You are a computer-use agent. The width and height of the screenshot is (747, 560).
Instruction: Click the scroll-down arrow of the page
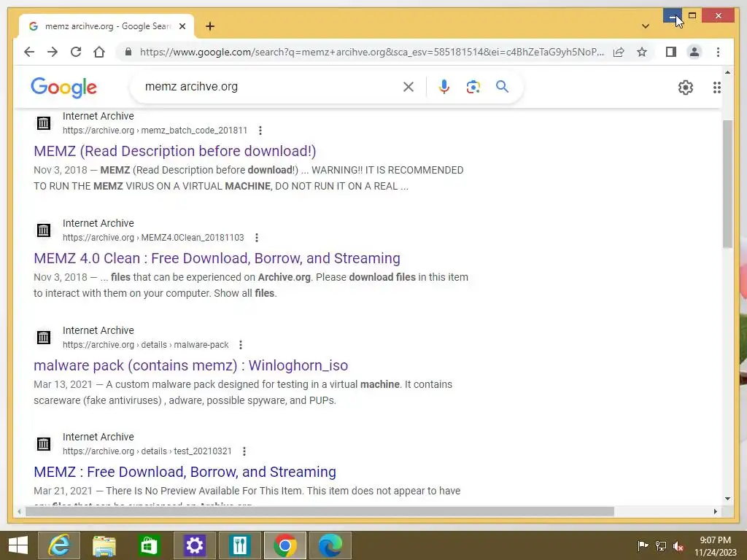727,499
